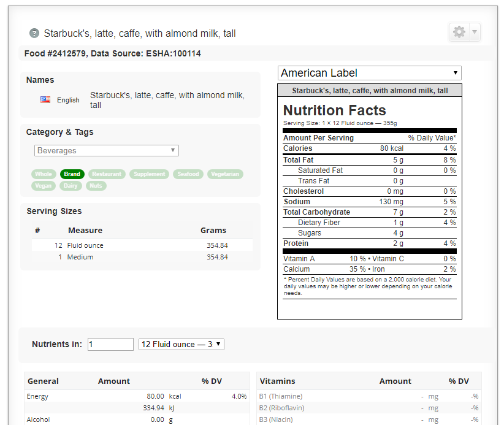
Task: Click the 334.94 kJ energy value
Action: [x=158, y=408]
